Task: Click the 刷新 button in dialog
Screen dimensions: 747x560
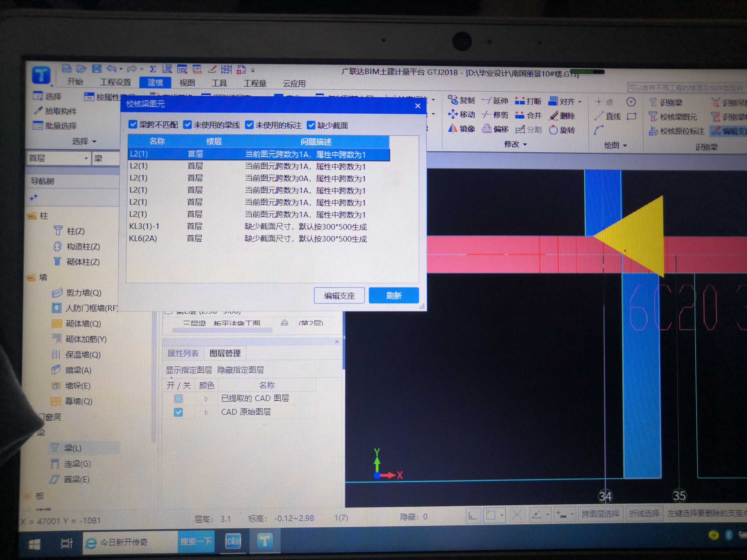Action: point(394,296)
